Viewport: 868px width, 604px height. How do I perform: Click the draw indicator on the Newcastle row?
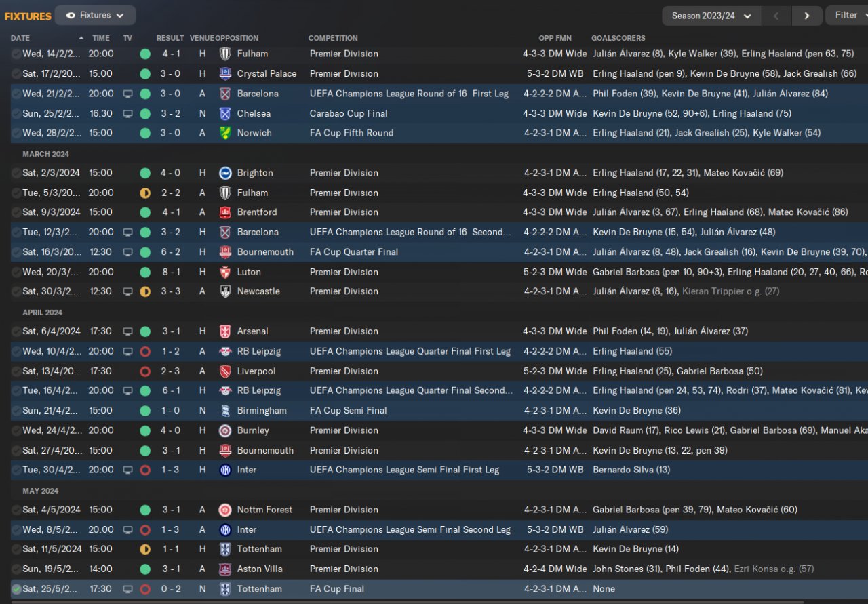coord(145,291)
